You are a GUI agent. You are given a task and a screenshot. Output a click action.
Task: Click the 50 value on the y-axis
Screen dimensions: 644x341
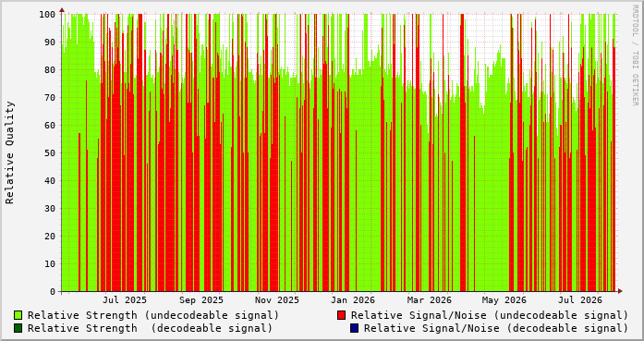(x=50, y=152)
